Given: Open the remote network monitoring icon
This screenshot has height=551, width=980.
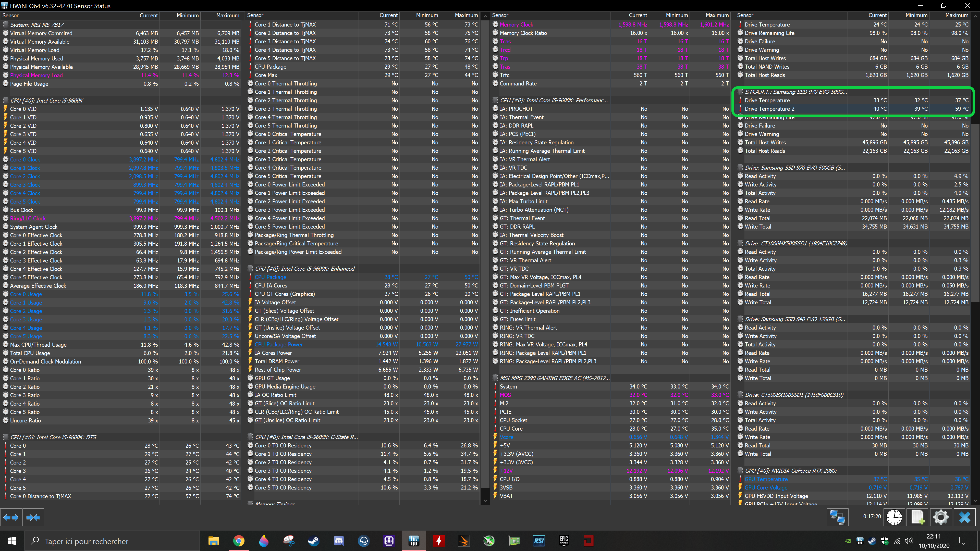Looking at the screenshot, I should point(837,517).
